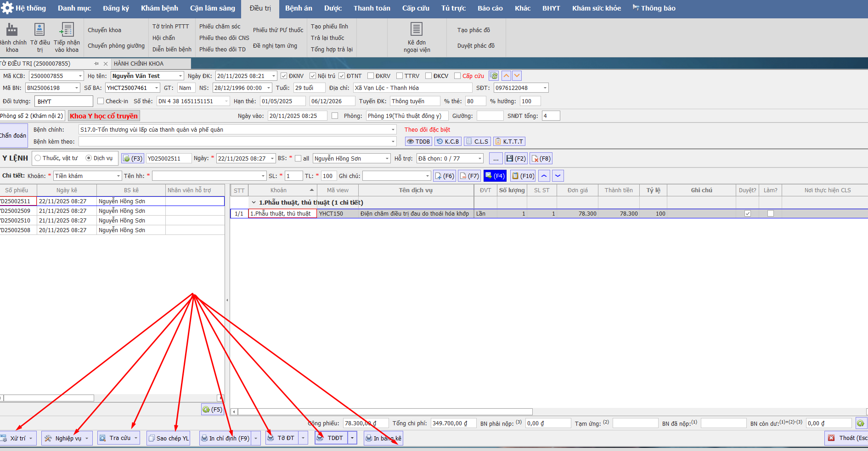
Task: Toggle the Cấp cứu checkbox
Action: click(x=457, y=76)
